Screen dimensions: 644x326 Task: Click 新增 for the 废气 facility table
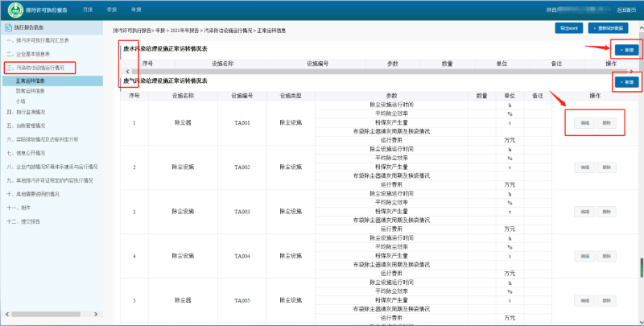click(625, 83)
